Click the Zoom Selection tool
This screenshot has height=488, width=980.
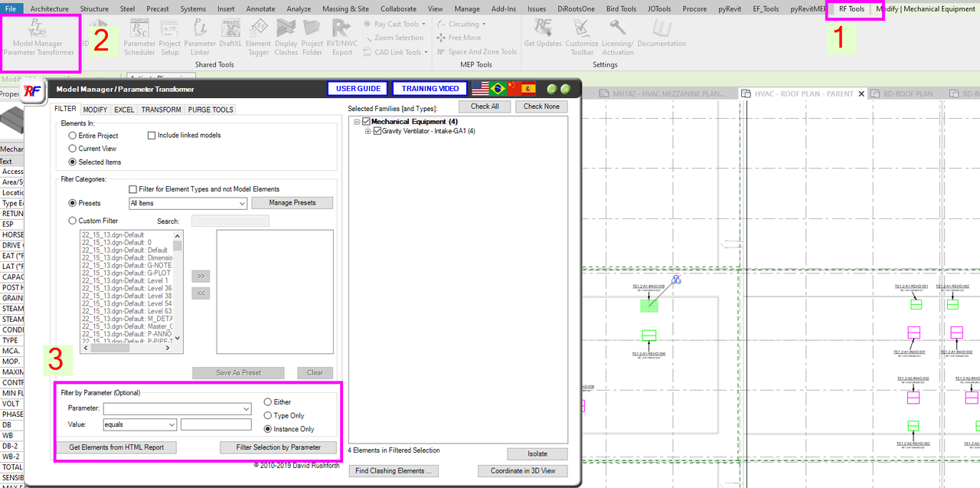click(x=393, y=38)
